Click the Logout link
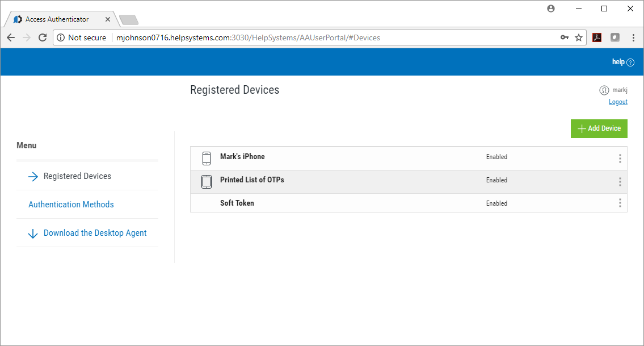The height and width of the screenshot is (346, 644). (618, 102)
